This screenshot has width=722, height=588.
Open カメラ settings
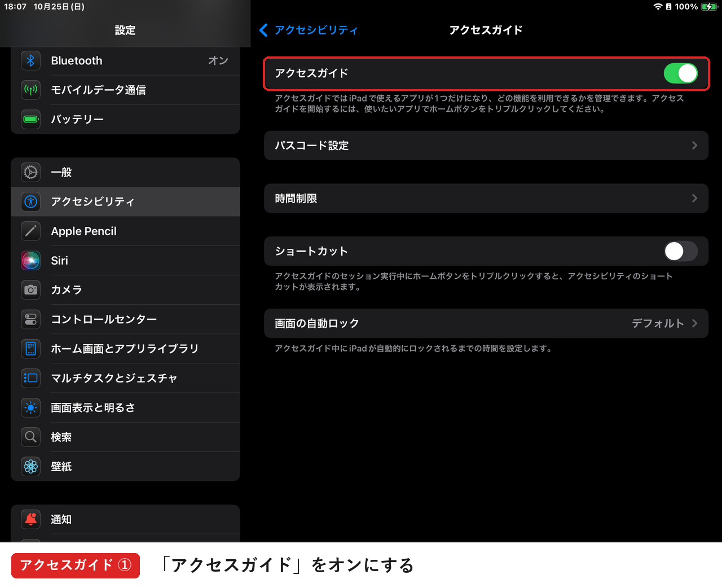pyautogui.click(x=125, y=289)
